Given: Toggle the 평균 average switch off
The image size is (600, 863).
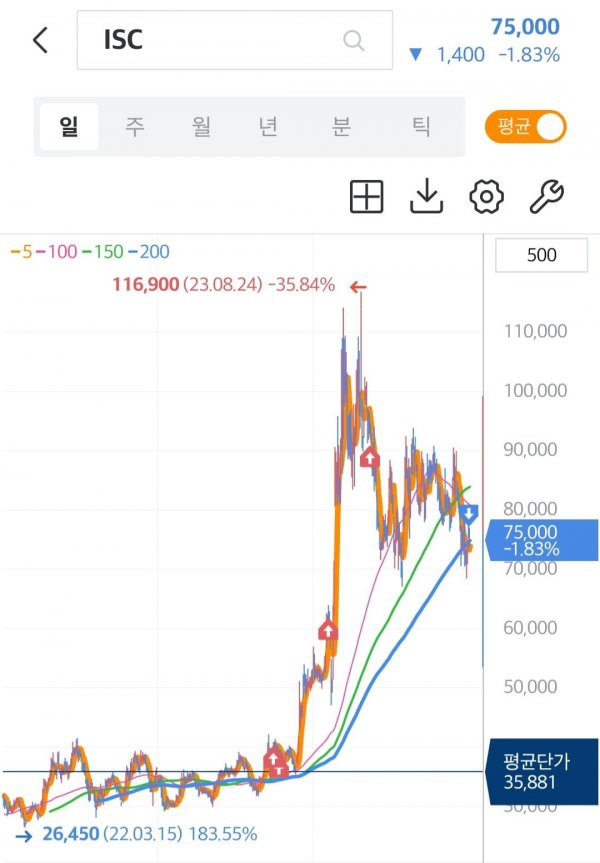Looking at the screenshot, I should pyautogui.click(x=525, y=127).
